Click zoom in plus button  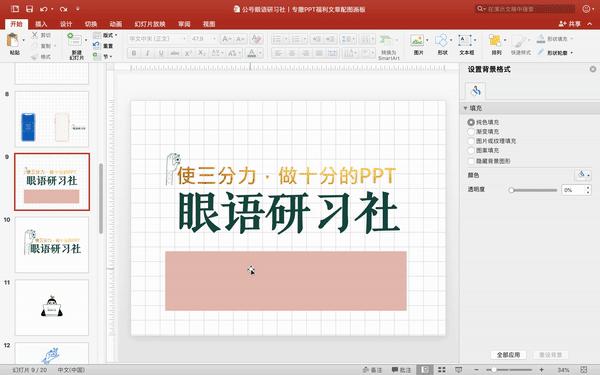coord(541,370)
